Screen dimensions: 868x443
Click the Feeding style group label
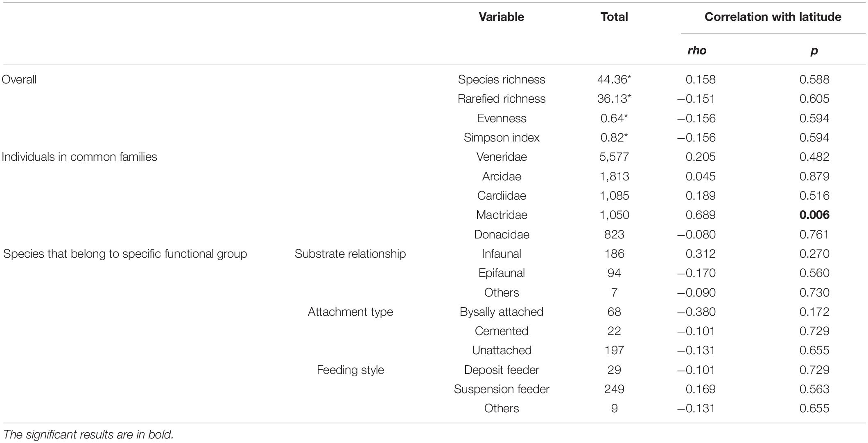pos(350,370)
